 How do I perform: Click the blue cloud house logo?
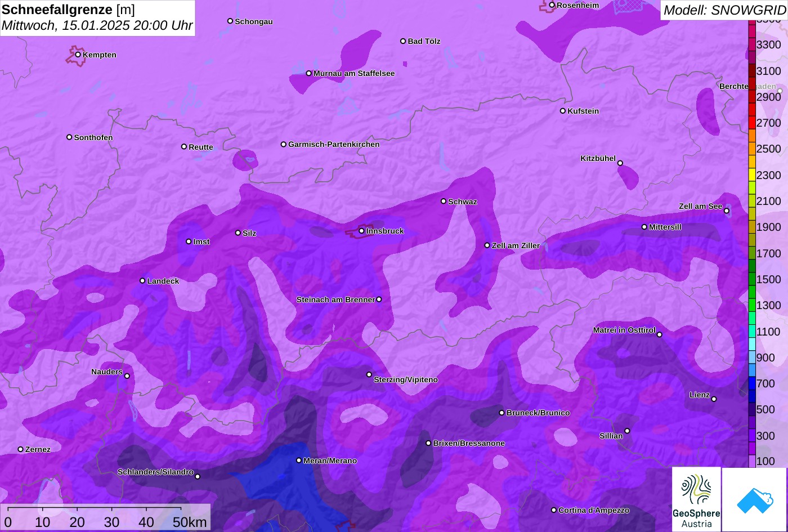click(755, 499)
